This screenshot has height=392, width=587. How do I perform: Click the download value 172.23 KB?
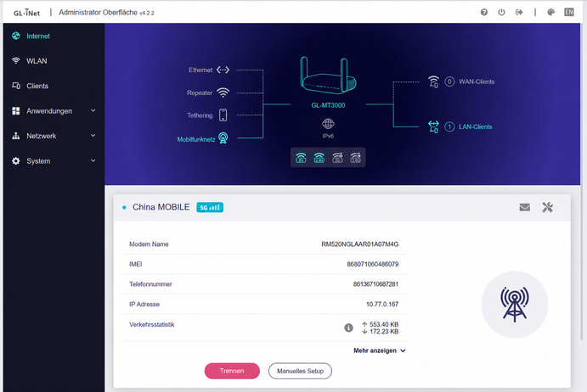point(384,332)
